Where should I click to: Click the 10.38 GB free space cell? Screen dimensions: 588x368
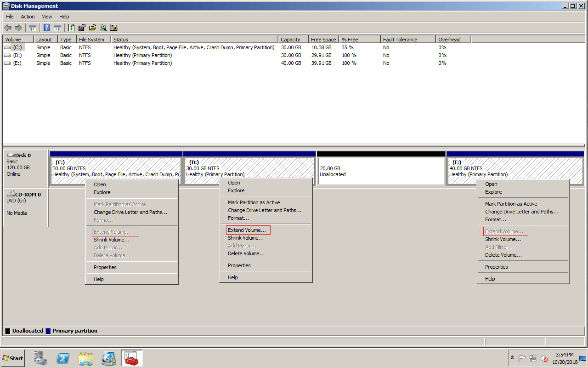point(321,47)
